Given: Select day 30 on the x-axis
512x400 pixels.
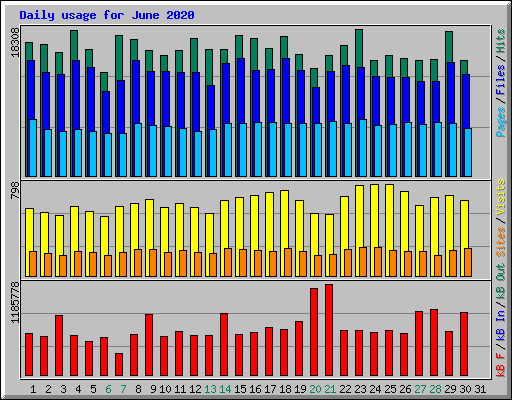Looking at the screenshot, I should tap(465, 389).
